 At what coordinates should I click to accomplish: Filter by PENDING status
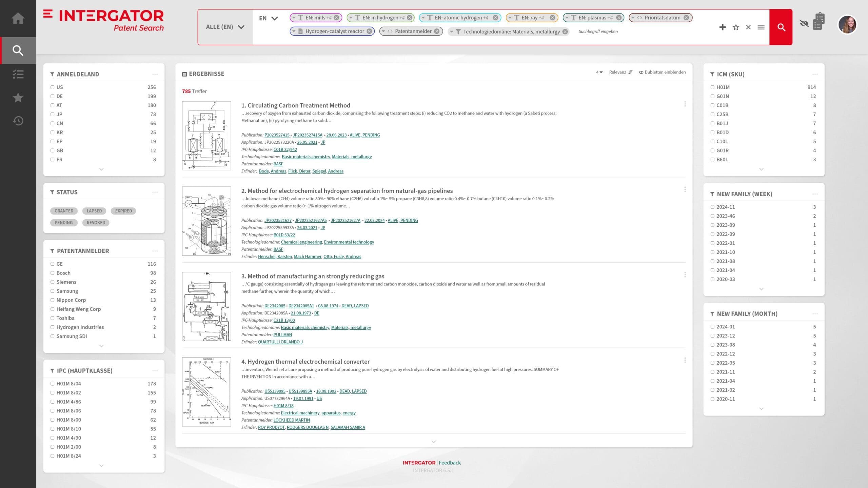coord(64,223)
